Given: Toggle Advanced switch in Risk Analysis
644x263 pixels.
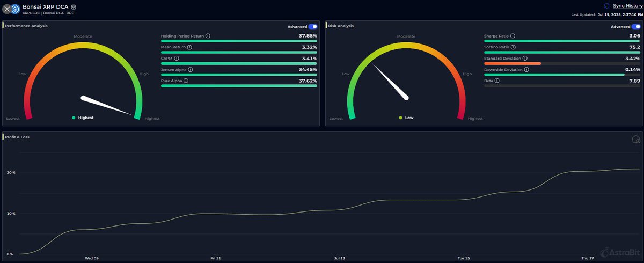Looking at the screenshot, I should (x=636, y=26).
